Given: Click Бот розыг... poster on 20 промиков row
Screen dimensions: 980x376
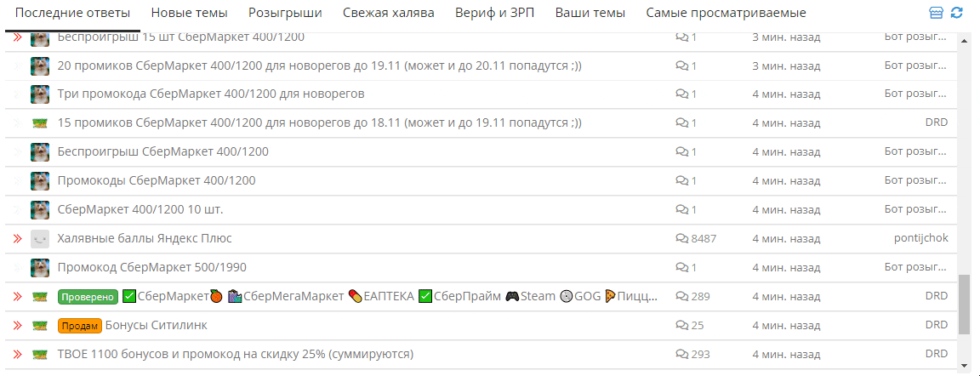Looking at the screenshot, I should (x=916, y=66).
